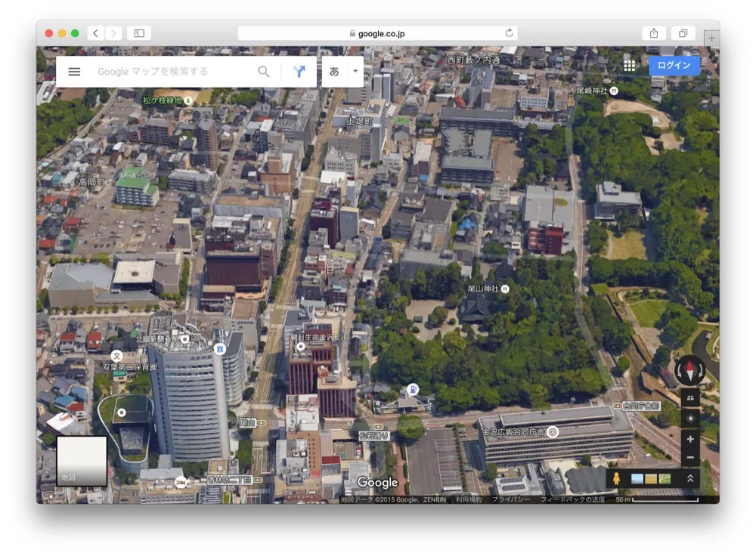Click the ログイン button
This screenshot has height=556, width=756.
click(x=673, y=65)
